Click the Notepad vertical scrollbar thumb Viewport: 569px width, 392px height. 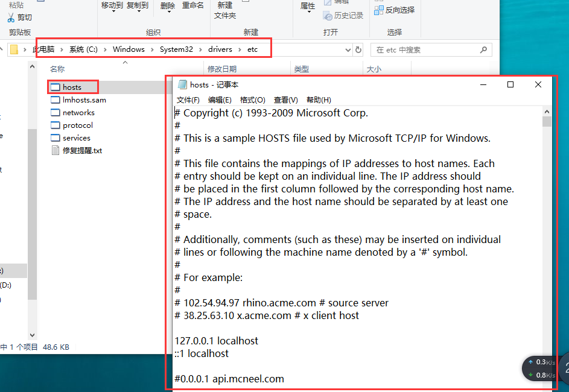click(547, 122)
